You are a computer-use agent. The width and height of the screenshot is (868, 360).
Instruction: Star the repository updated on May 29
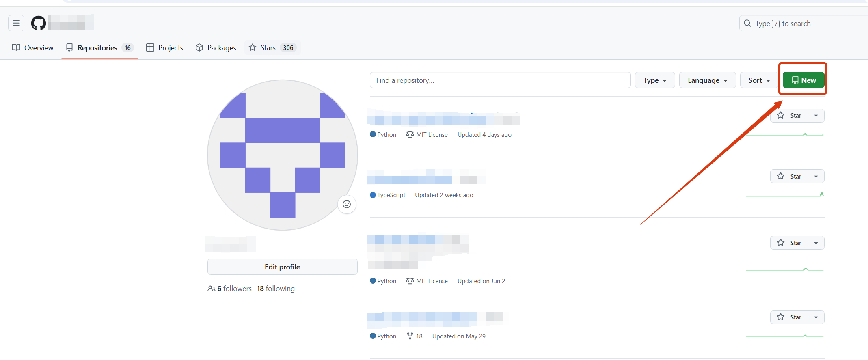click(x=789, y=317)
